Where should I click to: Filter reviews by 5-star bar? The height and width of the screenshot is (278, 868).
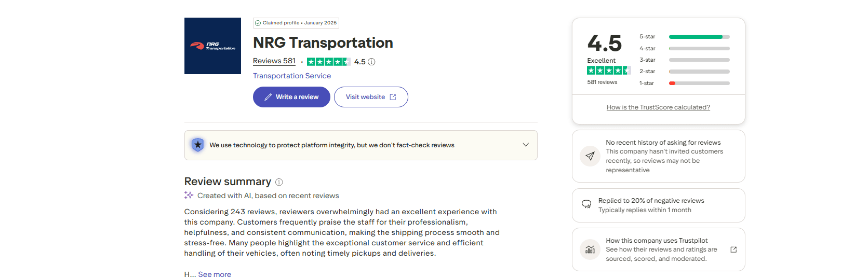click(699, 37)
